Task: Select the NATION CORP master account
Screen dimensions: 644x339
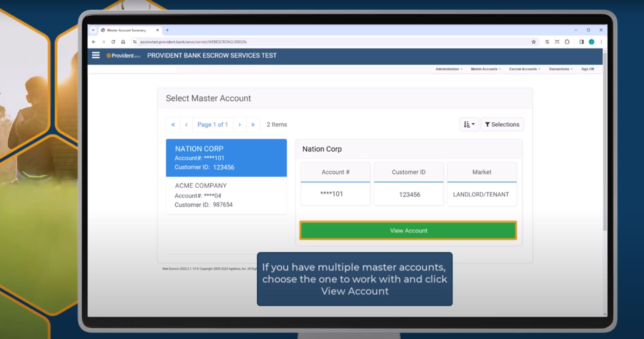Action: (226, 158)
